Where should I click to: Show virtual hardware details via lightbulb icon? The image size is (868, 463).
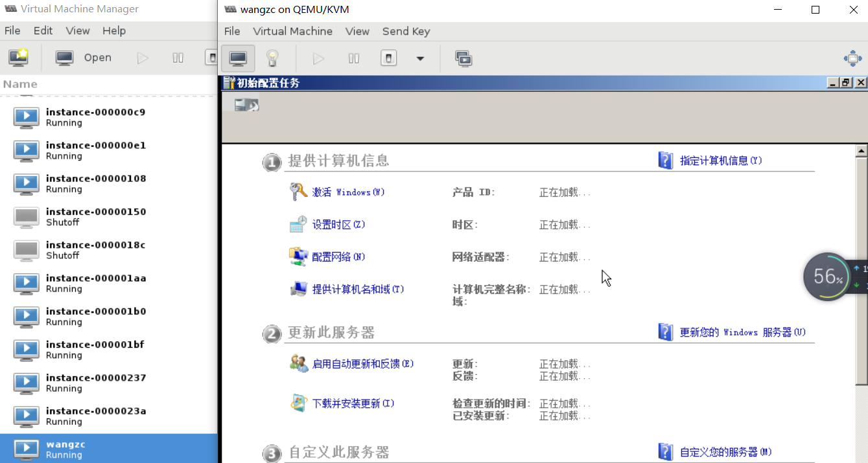(x=273, y=58)
